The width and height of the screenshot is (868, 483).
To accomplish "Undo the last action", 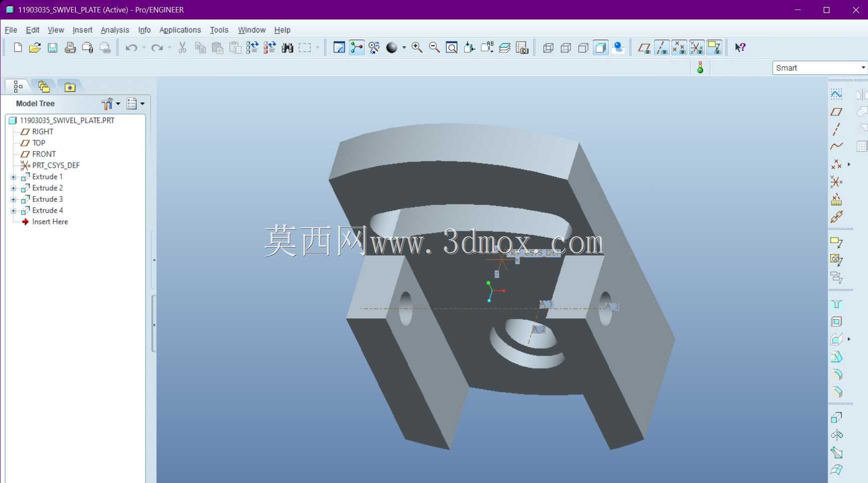I will pyautogui.click(x=131, y=48).
